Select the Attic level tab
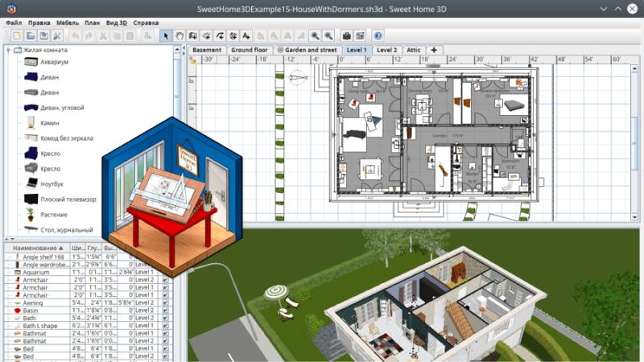The image size is (644, 362). (414, 50)
